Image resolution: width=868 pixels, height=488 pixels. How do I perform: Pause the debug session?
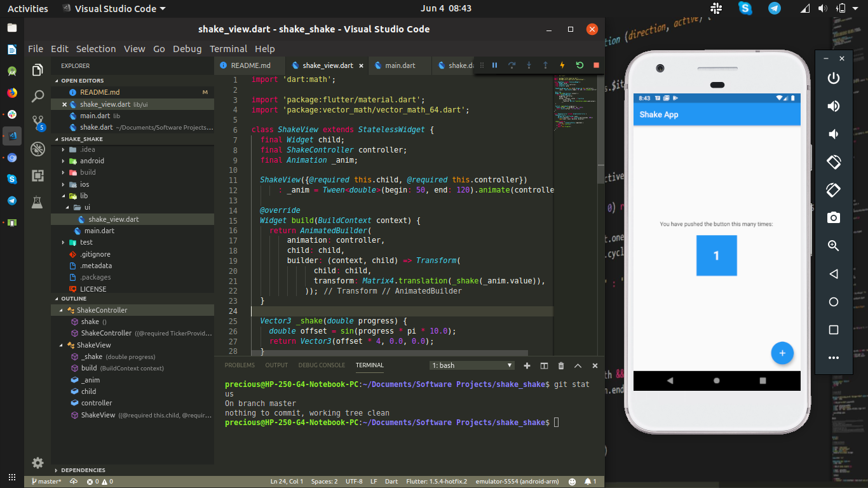494,65
